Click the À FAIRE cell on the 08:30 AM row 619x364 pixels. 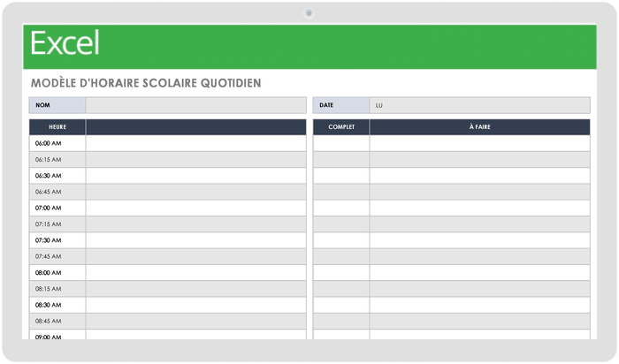479,305
